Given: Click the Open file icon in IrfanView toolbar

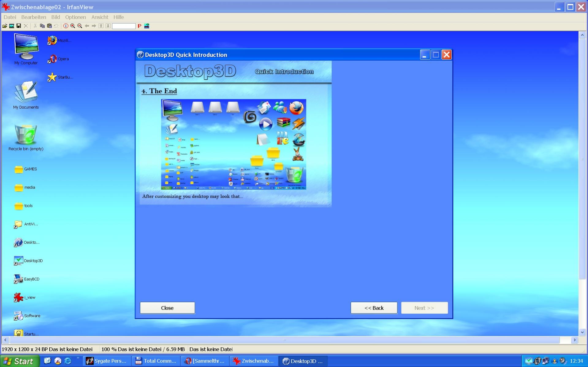Looking at the screenshot, I should [x=5, y=26].
